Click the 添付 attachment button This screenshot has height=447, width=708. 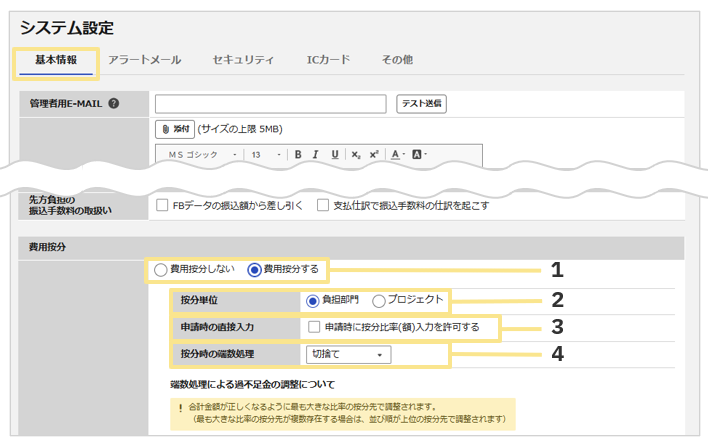pyautogui.click(x=175, y=129)
